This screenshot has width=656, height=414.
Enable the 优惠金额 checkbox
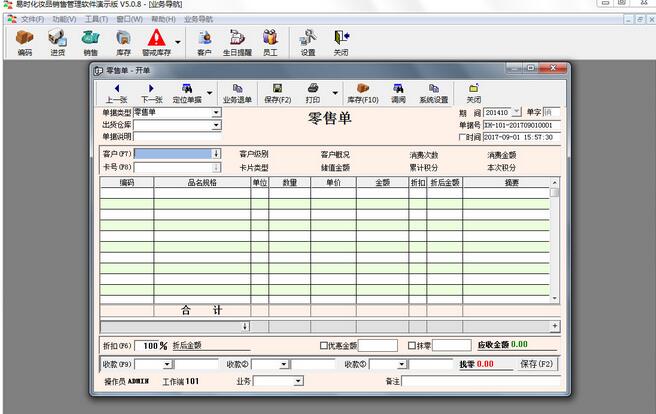tap(322, 345)
